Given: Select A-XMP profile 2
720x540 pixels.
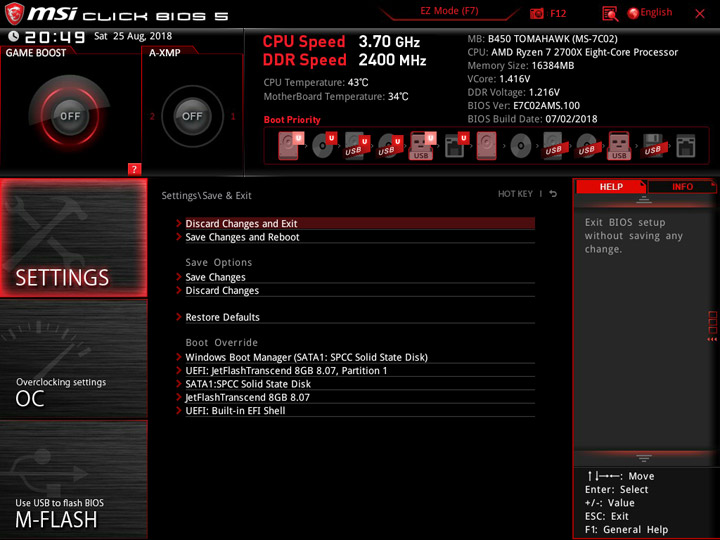Looking at the screenshot, I should (x=152, y=116).
